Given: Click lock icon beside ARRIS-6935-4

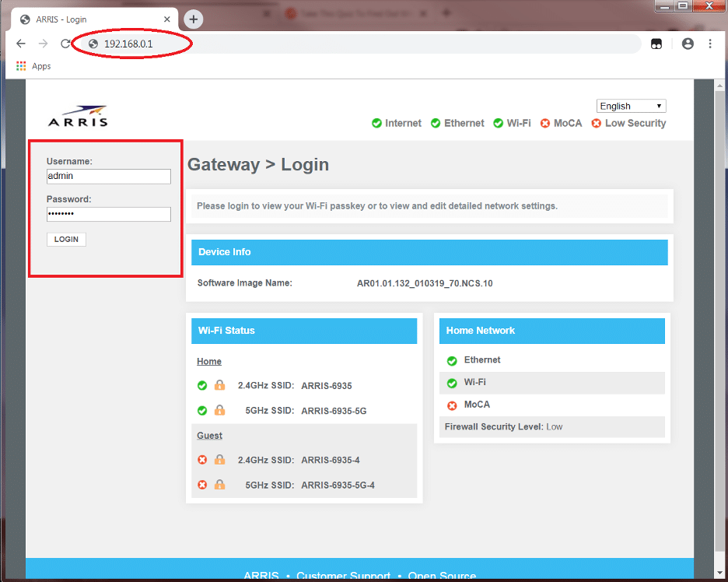Looking at the screenshot, I should [219, 459].
